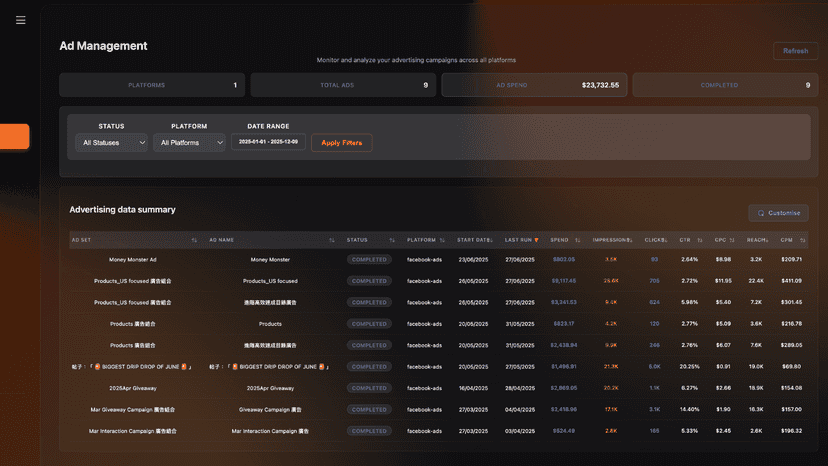
Task: Click the 'Money Monster Ad' ad set cell
Action: [133, 260]
